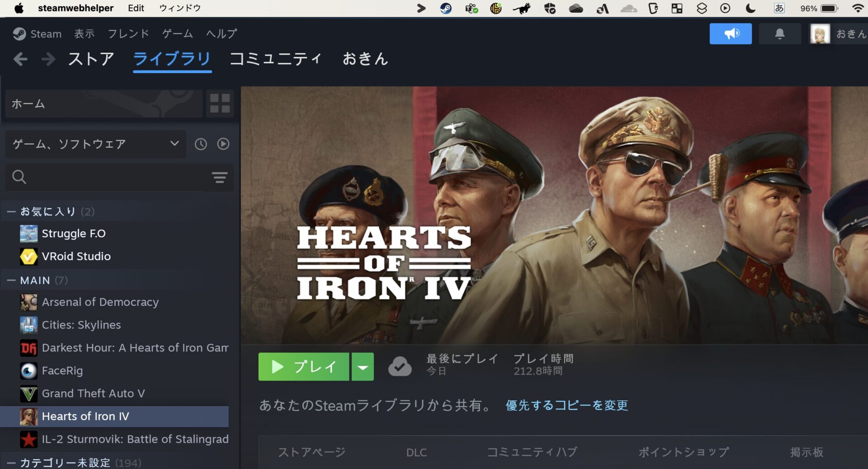Click the Steam icon in the menu bar
The width and height of the screenshot is (868, 469).
[446, 8]
